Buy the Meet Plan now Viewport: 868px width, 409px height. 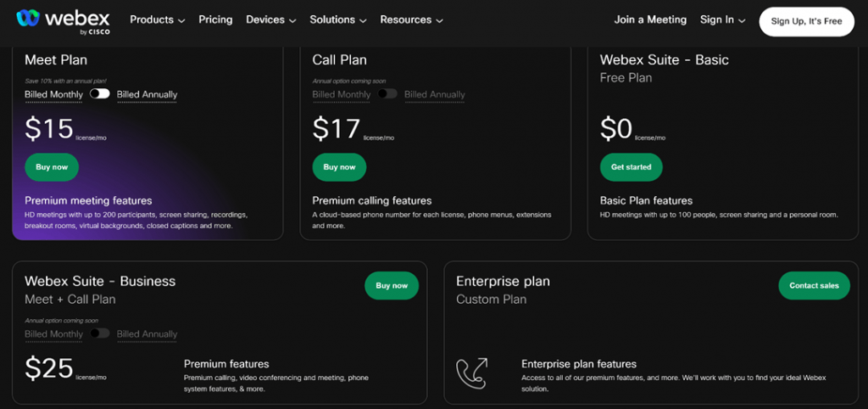pos(52,167)
